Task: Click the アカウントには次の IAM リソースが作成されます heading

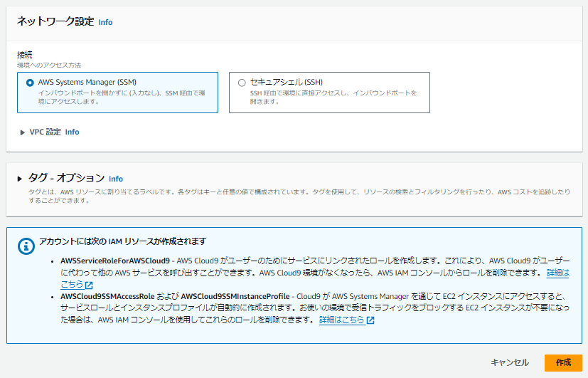Action: pyautogui.click(x=122, y=241)
